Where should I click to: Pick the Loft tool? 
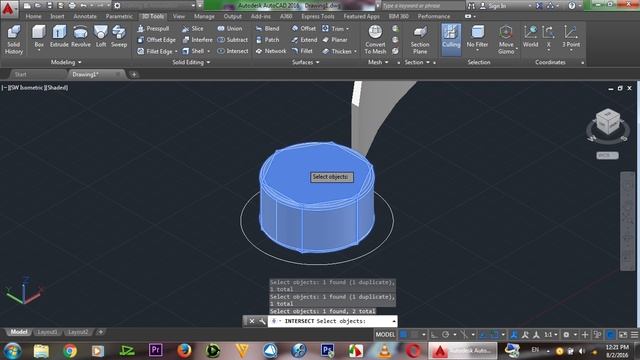pos(101,37)
